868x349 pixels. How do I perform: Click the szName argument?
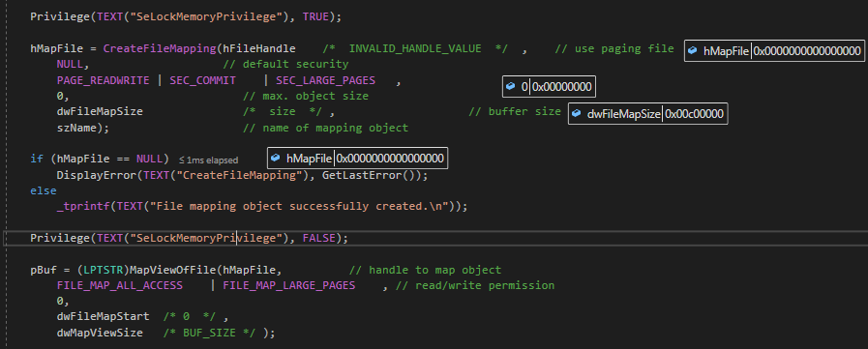(76, 128)
